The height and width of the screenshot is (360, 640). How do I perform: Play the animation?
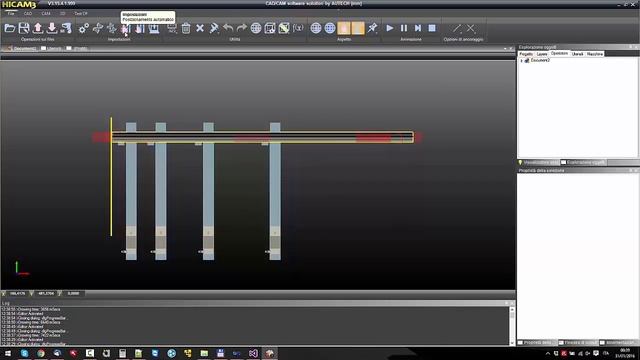tap(390, 28)
